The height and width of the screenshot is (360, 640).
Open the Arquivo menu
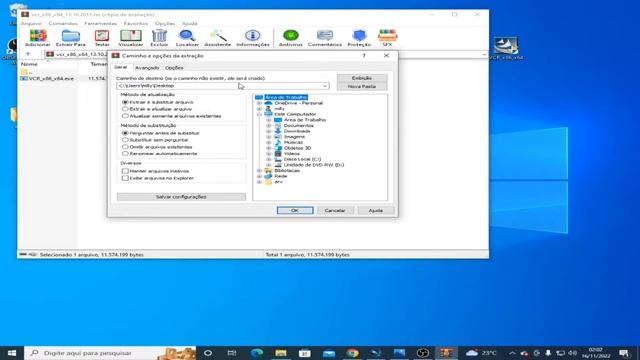(31, 23)
